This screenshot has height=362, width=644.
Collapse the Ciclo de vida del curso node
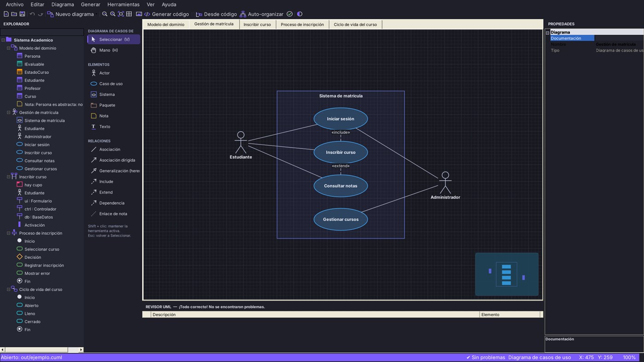(x=8, y=289)
